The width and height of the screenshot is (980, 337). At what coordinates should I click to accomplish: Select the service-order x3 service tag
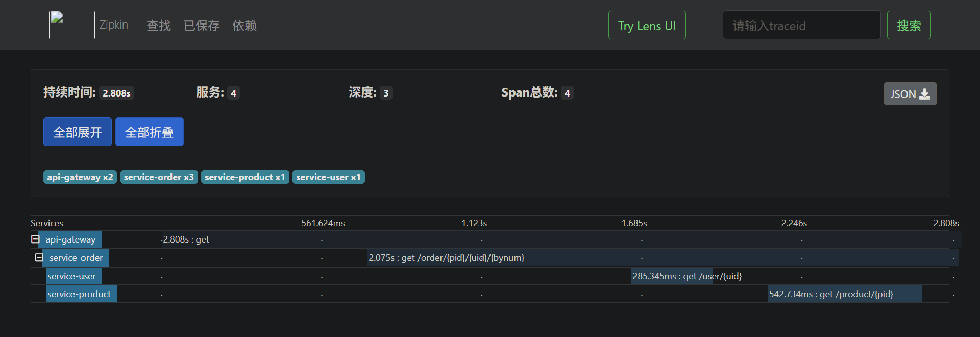coord(159,177)
